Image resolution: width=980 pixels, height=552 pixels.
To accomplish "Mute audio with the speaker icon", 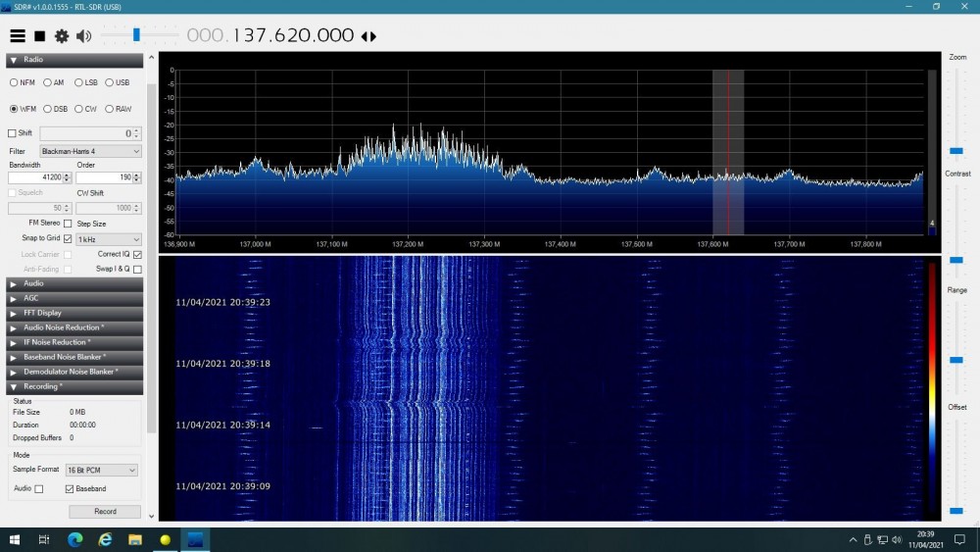I will [x=83, y=36].
